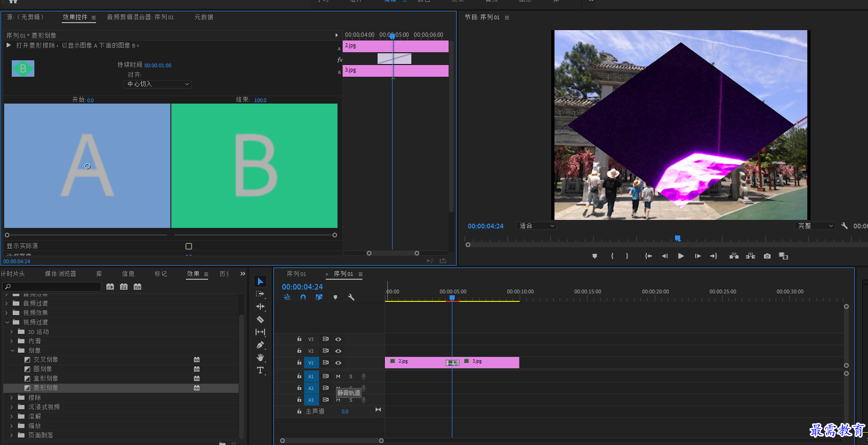Click the Lift button in the Program monitor
868x445 pixels.
click(x=734, y=256)
